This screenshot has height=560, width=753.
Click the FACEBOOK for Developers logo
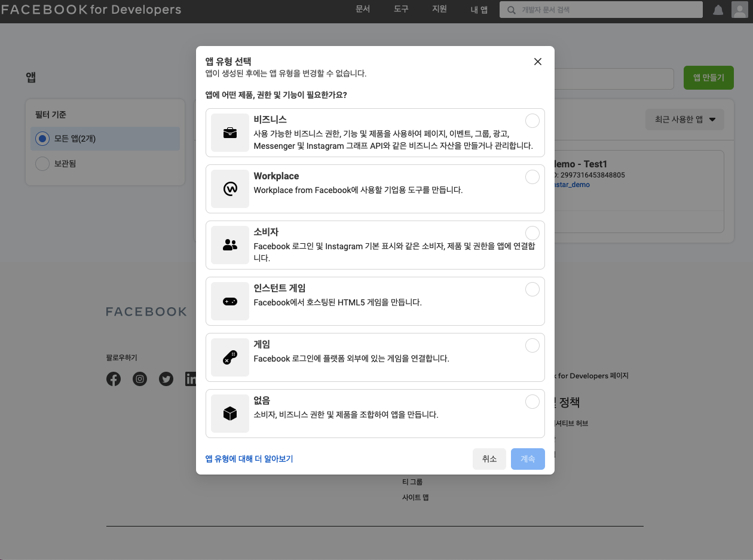point(91,10)
